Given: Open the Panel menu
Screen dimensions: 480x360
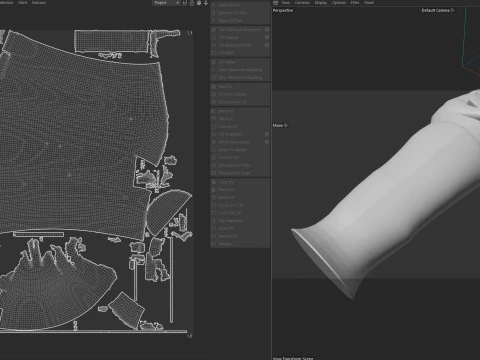Looking at the screenshot, I should click(x=369, y=3).
